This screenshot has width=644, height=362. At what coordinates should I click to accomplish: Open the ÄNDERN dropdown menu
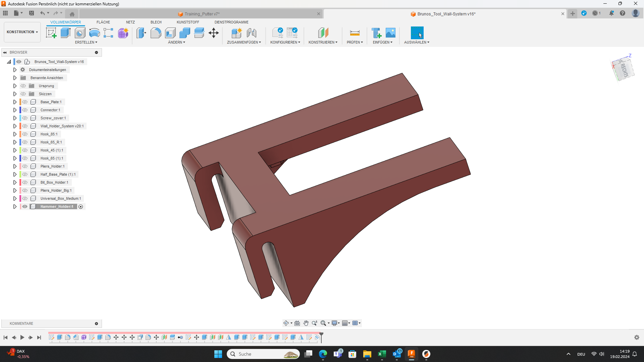pos(176,42)
